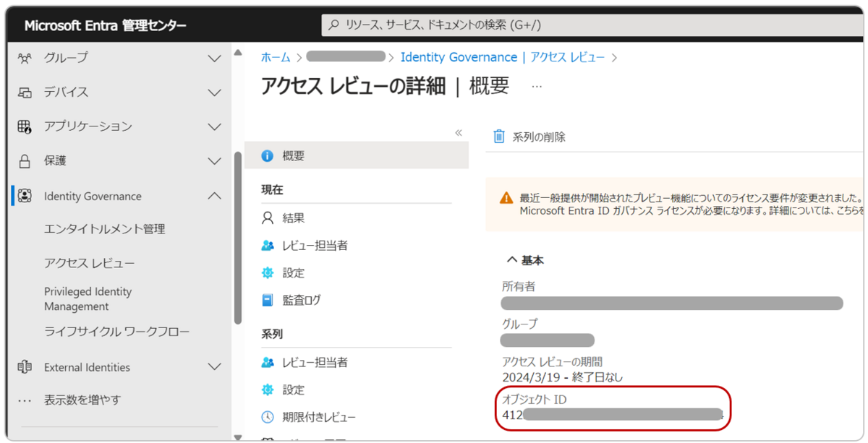Click the 監査ログ book icon
The width and height of the screenshot is (868, 443).
coord(268,299)
